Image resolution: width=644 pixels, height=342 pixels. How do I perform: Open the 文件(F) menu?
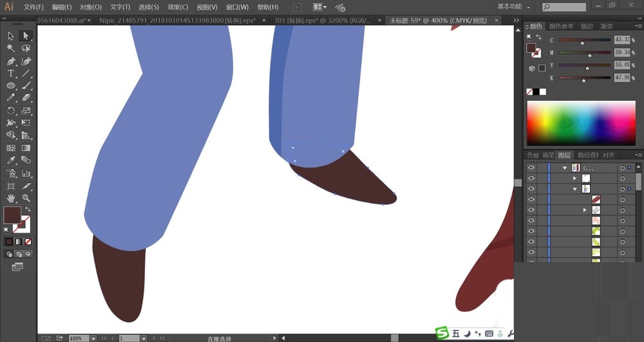(x=33, y=7)
